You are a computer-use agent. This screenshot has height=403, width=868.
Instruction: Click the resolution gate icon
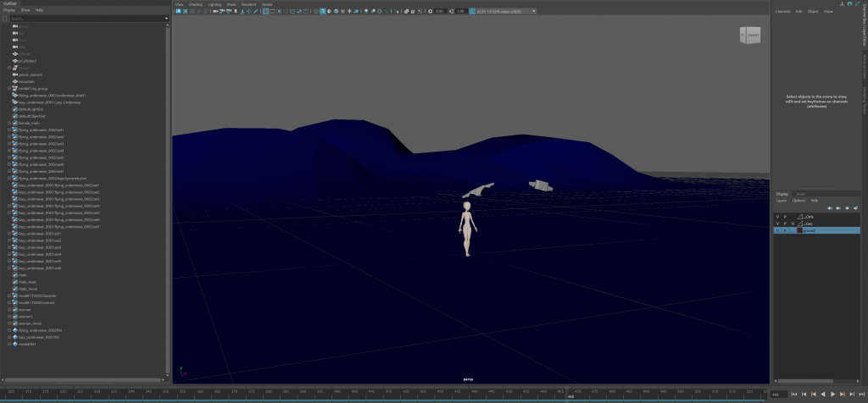281,11
